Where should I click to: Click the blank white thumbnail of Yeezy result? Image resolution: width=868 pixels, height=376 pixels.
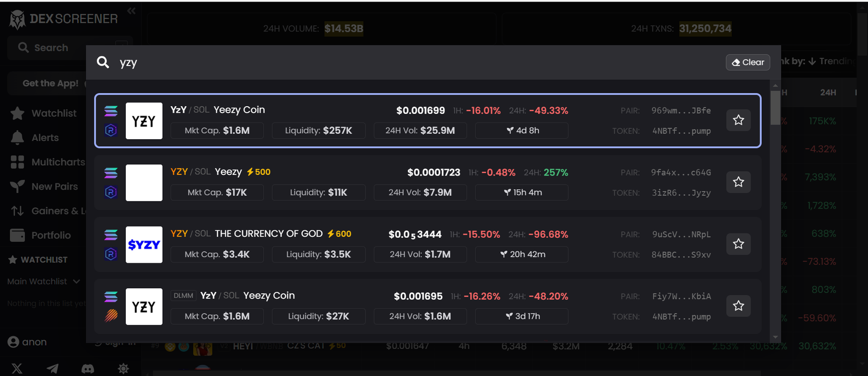(x=144, y=183)
